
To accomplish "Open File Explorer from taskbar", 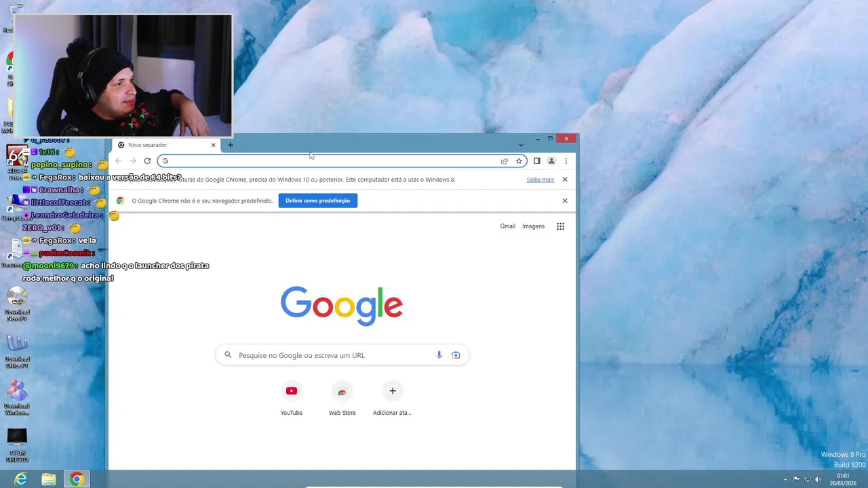I will point(49,479).
